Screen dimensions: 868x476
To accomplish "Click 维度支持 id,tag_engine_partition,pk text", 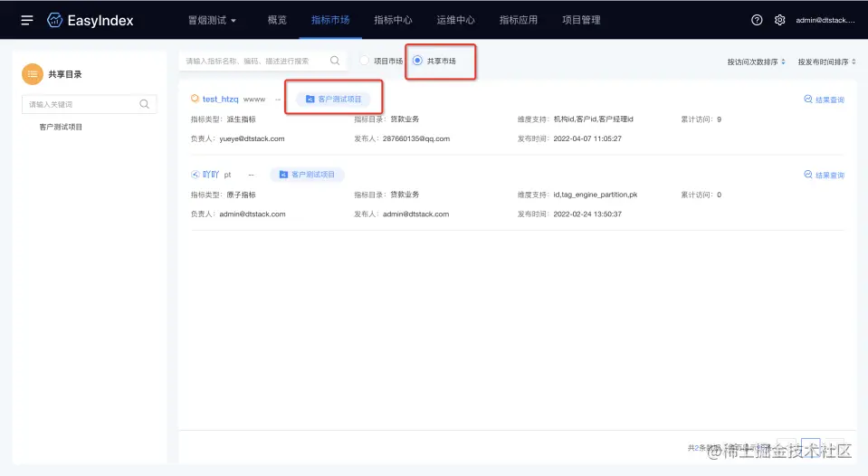I will coord(577,195).
